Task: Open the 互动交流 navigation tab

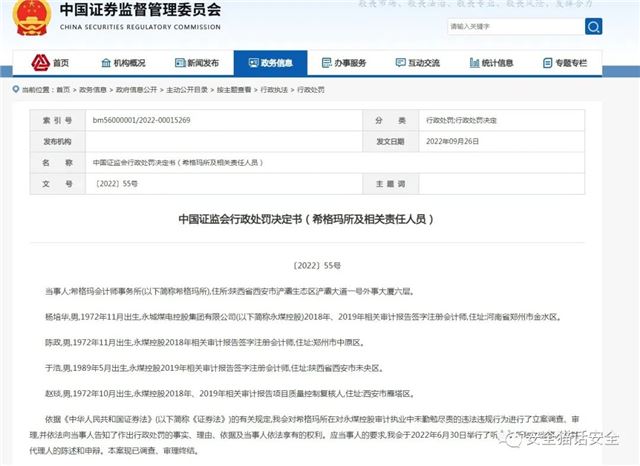Action: pyautogui.click(x=417, y=63)
